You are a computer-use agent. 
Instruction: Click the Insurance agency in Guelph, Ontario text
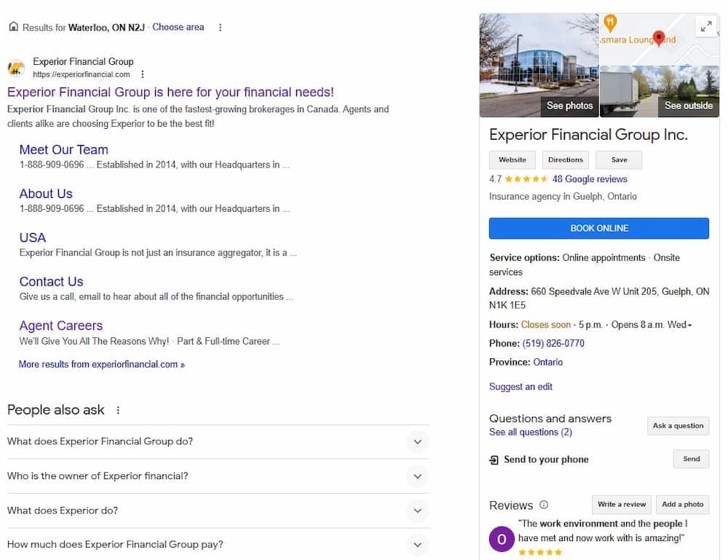563,197
